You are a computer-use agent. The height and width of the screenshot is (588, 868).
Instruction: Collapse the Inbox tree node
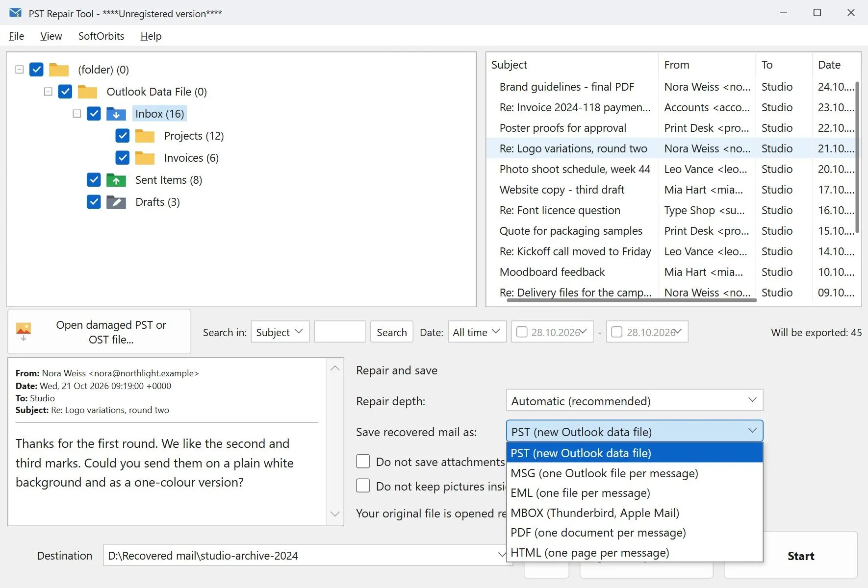(x=77, y=114)
